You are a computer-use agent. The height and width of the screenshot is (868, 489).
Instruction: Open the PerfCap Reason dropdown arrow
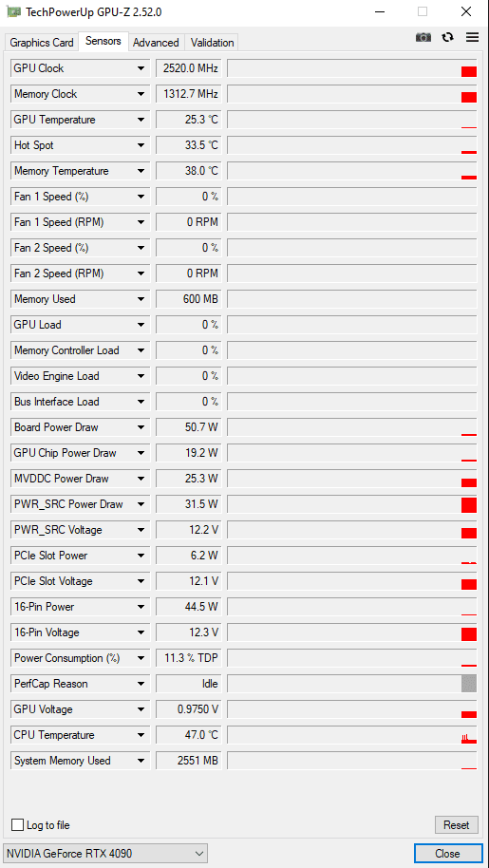(141, 684)
